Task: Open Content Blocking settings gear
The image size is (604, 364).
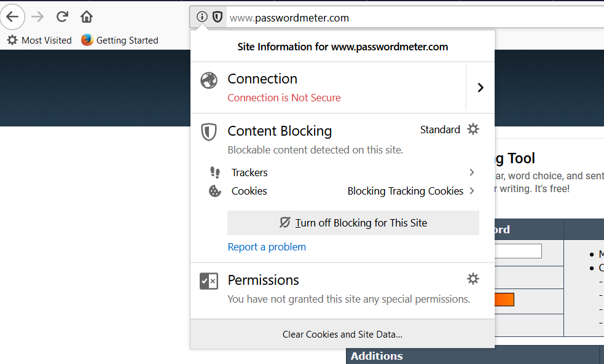Action: [473, 129]
